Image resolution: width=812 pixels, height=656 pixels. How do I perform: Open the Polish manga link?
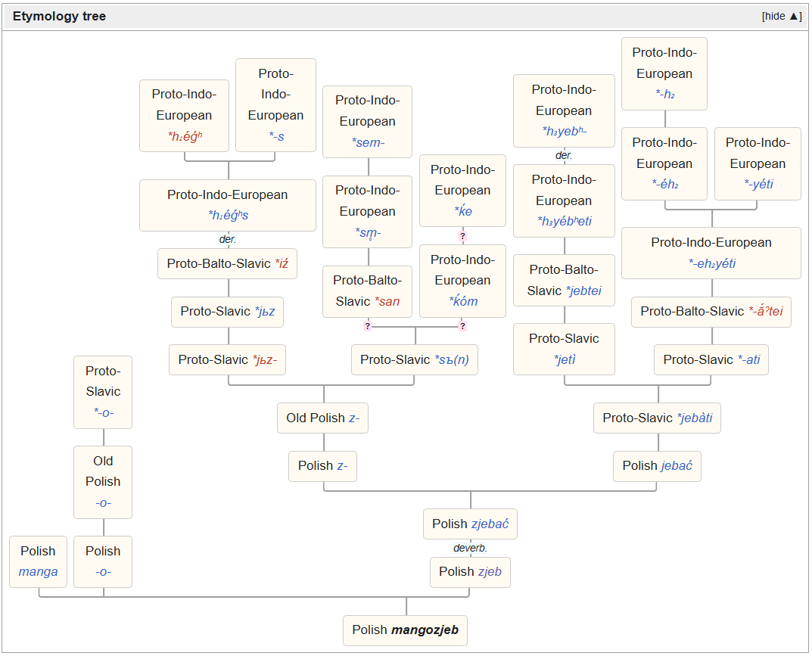[39, 571]
